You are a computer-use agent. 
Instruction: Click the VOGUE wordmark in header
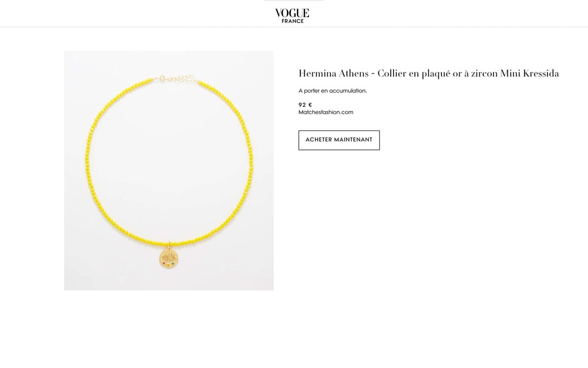point(292,13)
